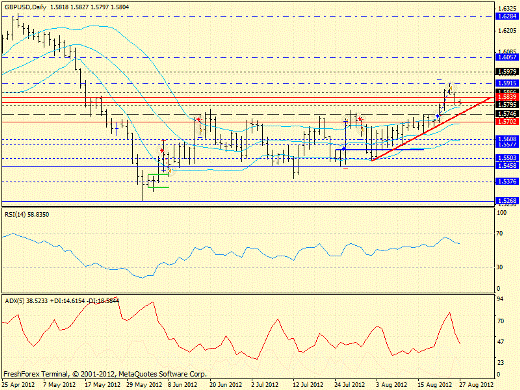Select the blue 1.5503 price level tag
520x390 pixels.
tap(507, 158)
